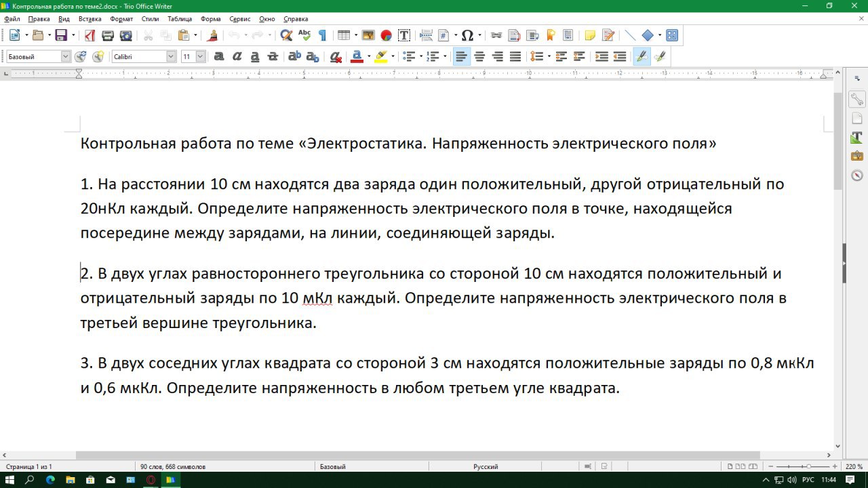Open the 'Формат' menu

[121, 19]
